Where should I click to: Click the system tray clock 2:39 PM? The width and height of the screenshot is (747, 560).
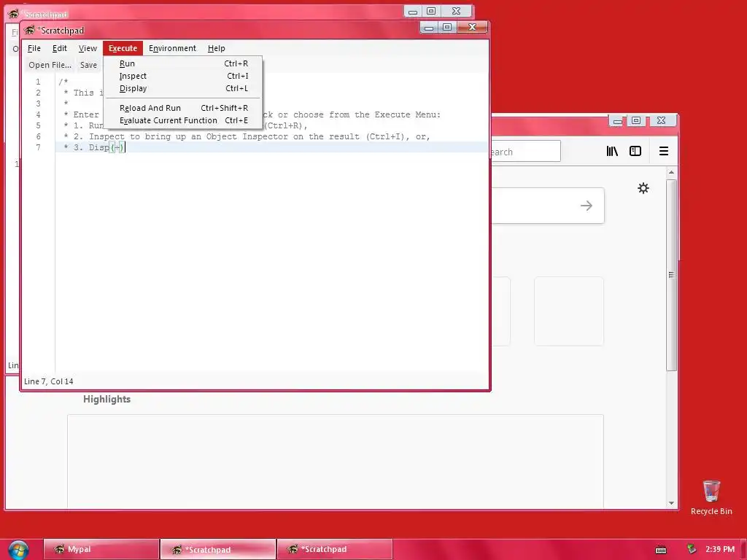click(x=720, y=549)
